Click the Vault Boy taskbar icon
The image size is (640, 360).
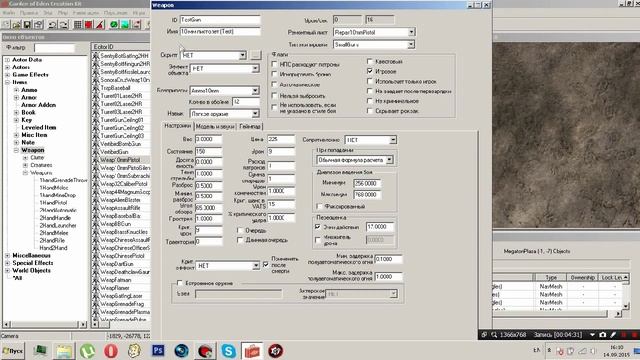point(134,351)
